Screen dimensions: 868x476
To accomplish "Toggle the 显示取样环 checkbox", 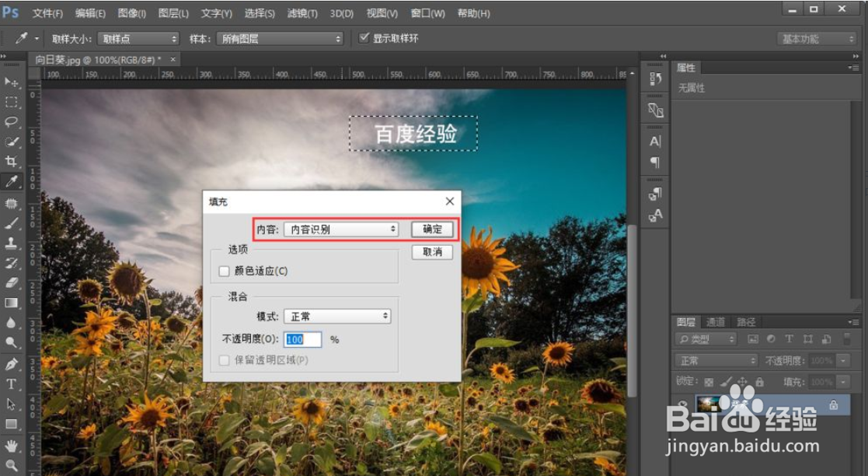I will click(x=365, y=37).
